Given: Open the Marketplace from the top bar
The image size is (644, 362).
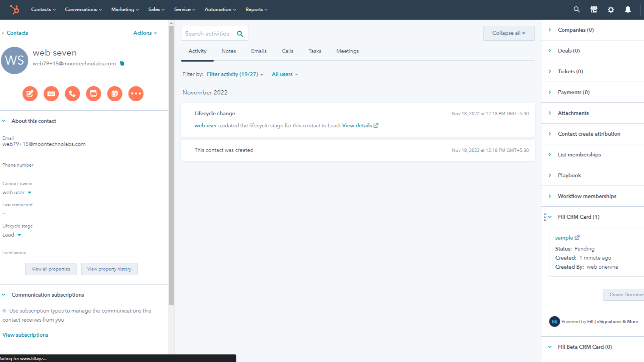Looking at the screenshot, I should click(x=593, y=9).
